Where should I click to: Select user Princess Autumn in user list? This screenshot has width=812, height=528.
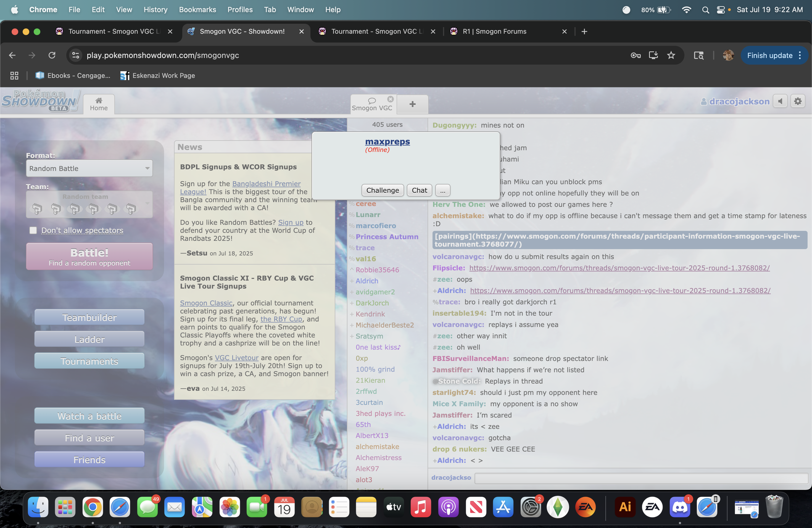(x=387, y=237)
